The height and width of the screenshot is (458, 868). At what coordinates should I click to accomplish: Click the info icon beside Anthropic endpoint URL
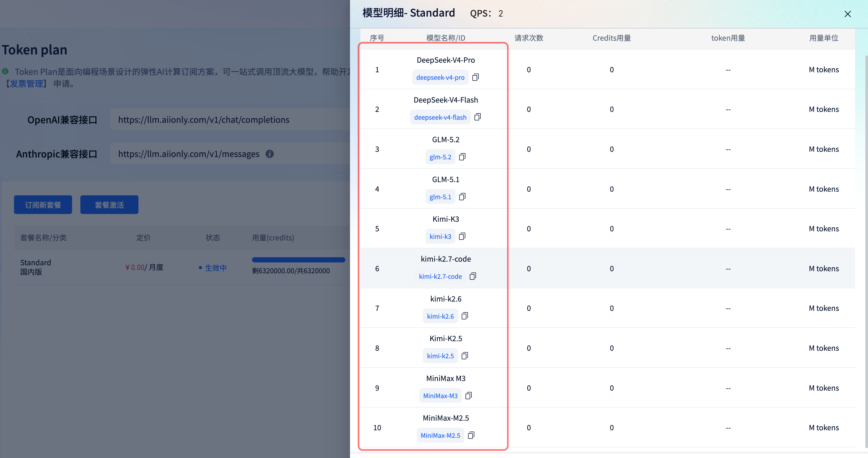(270, 154)
